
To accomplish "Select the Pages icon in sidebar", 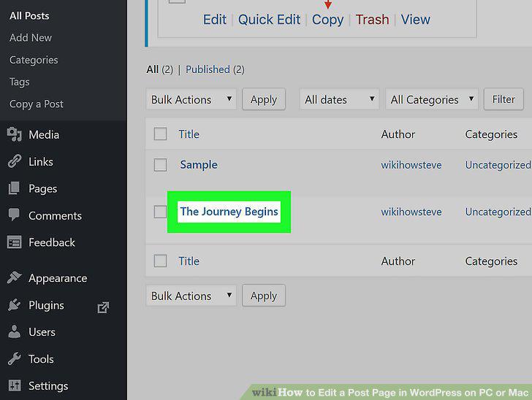I will click(15, 188).
